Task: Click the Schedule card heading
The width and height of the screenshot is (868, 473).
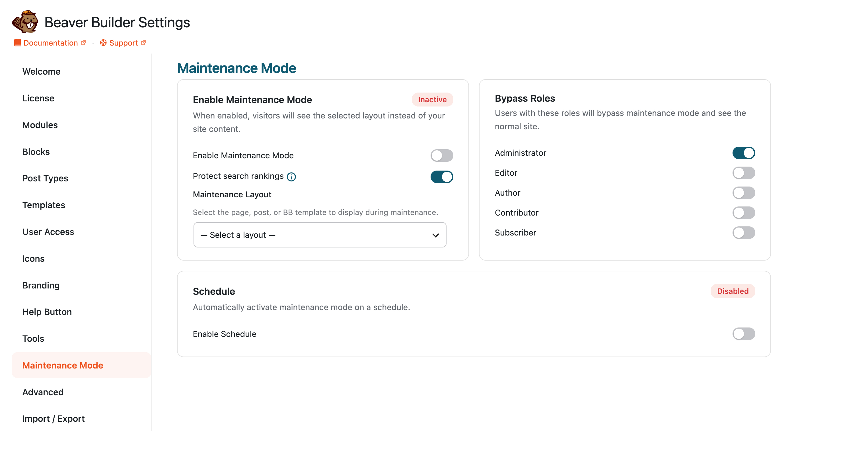Action: point(214,291)
